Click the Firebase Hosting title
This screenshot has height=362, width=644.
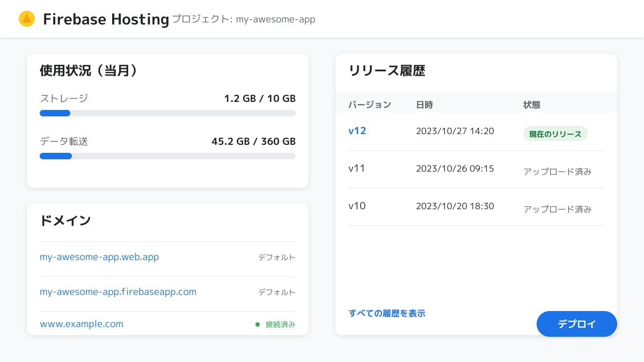pos(106,19)
